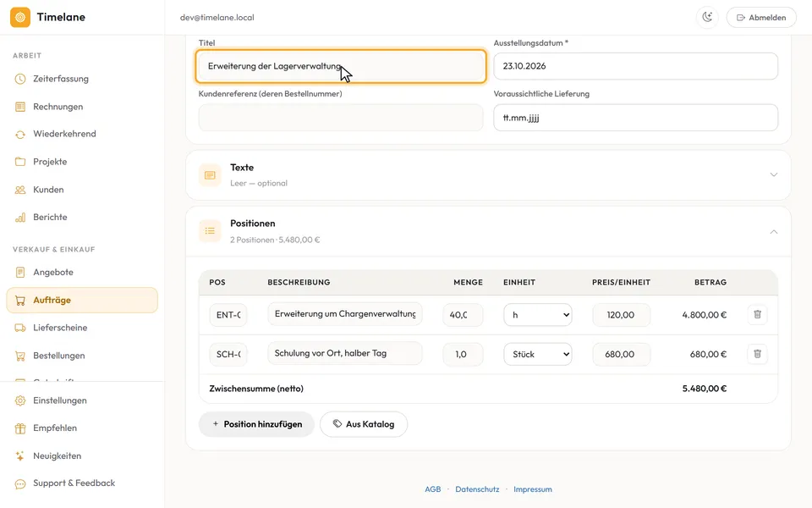Click the Einstellungen gear icon
This screenshot has width=812, height=508.
[x=20, y=400]
